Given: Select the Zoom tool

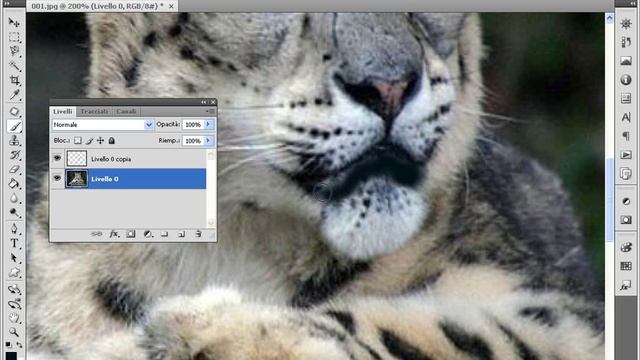Looking at the screenshot, I should click(14, 332).
